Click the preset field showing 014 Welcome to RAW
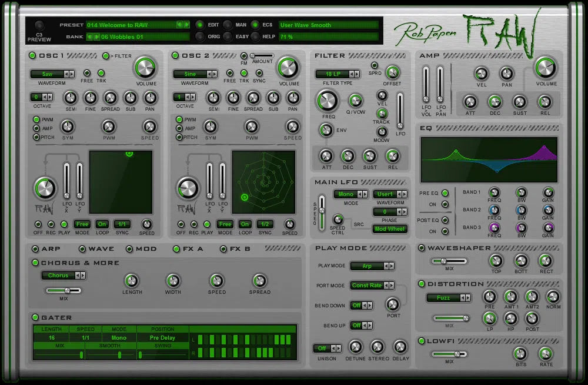Viewport: 588px width, 385px height. click(129, 25)
